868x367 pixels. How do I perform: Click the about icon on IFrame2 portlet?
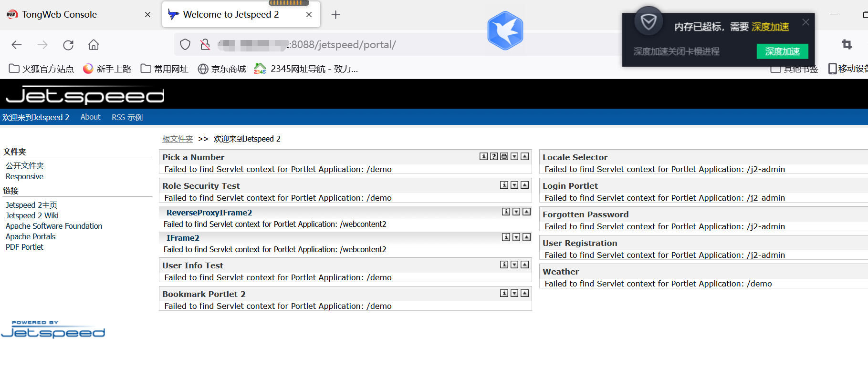point(506,237)
